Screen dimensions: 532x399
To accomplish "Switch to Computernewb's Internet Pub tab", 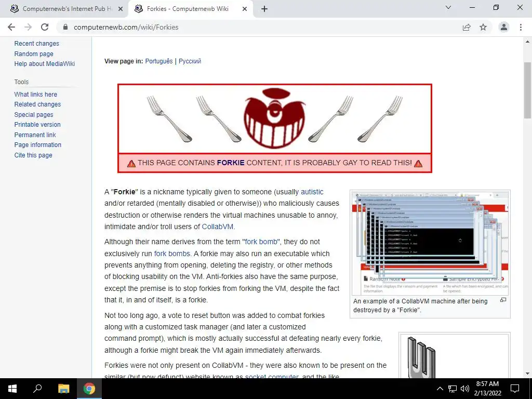I will (64, 9).
